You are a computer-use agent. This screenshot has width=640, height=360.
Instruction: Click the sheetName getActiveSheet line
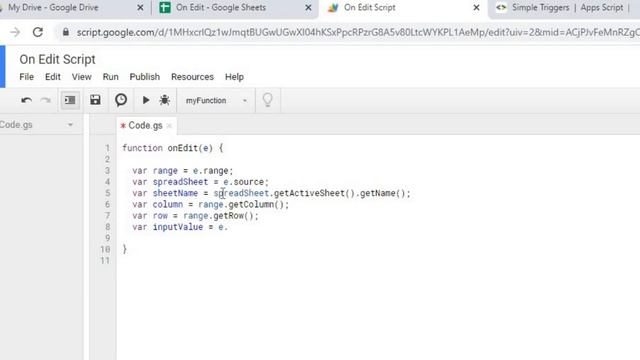pyautogui.click(x=271, y=193)
